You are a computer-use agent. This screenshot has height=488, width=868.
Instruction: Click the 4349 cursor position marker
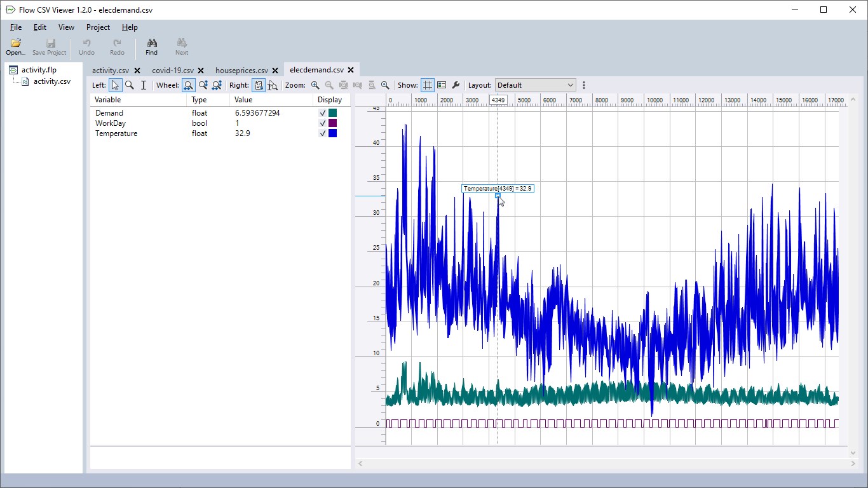[x=498, y=100]
